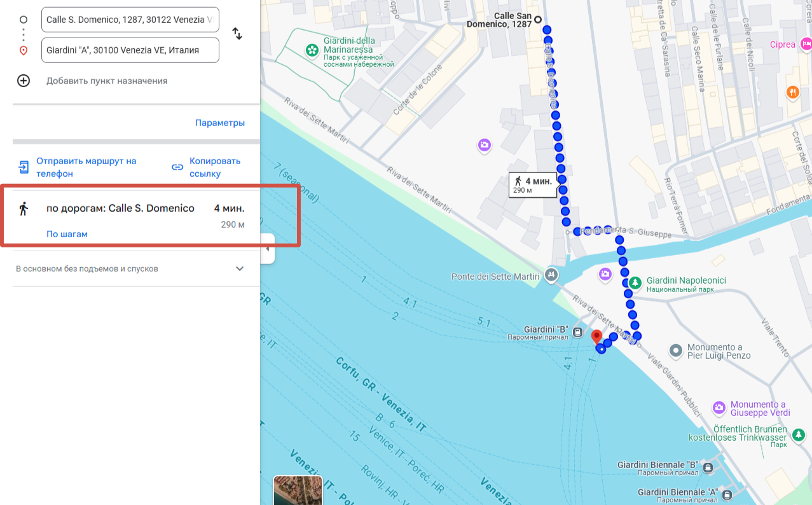Click the satellite layer thumbnail
The image size is (812, 505).
click(x=298, y=490)
